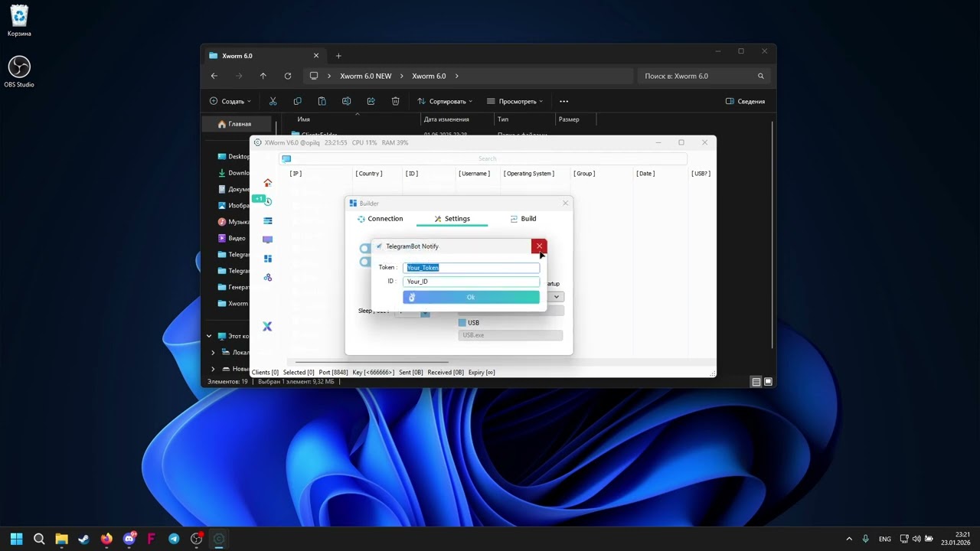Delete the selected item using trash icon
980x551 pixels.
(x=395, y=101)
